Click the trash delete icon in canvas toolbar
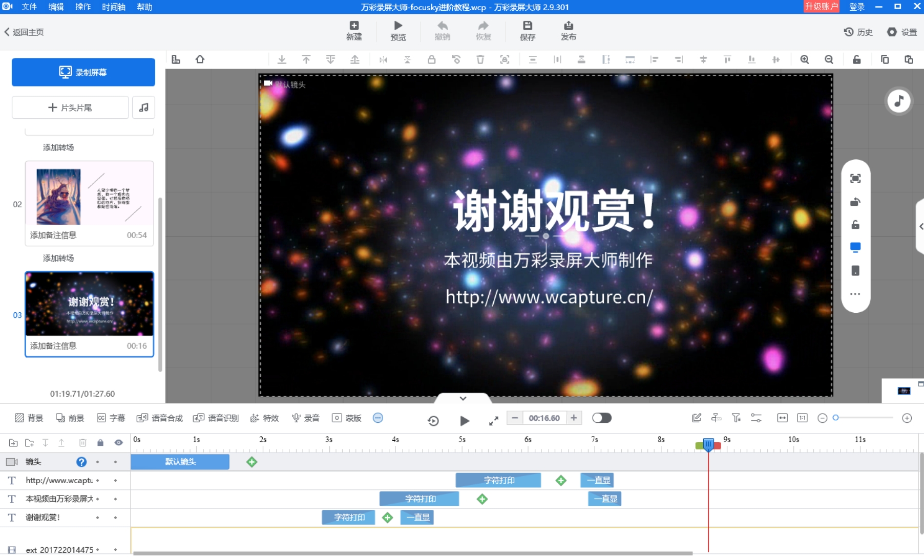 pyautogui.click(x=480, y=59)
